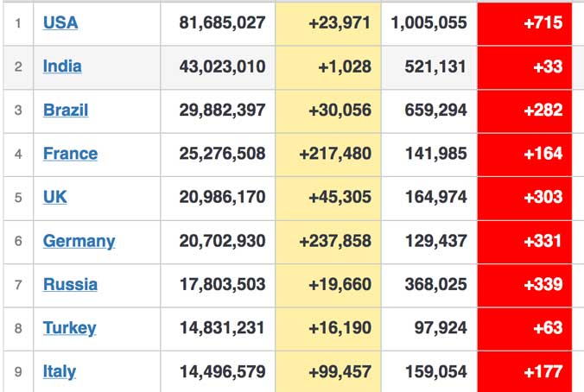Image resolution: width=584 pixels, height=392 pixels.
Task: Click Turkey total deaths 97,924 cell
Action: tap(429, 329)
